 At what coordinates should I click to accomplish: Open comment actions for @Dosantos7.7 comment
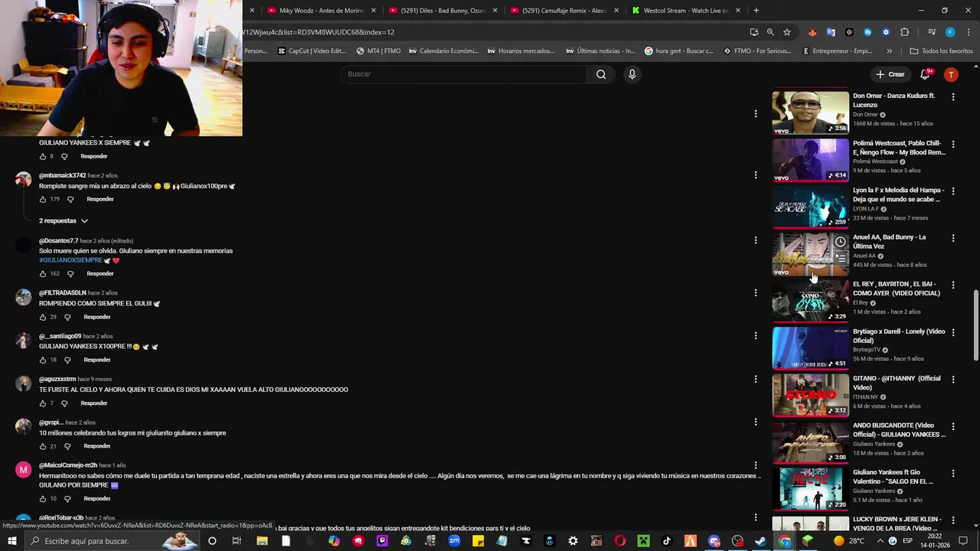click(x=756, y=240)
